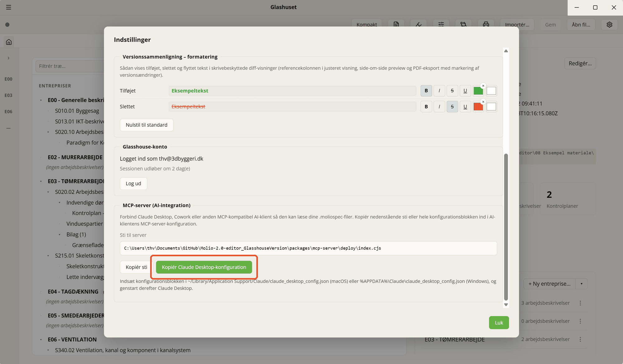Open the sliders adjustments toolbar icon
623x364 pixels.
click(441, 24)
